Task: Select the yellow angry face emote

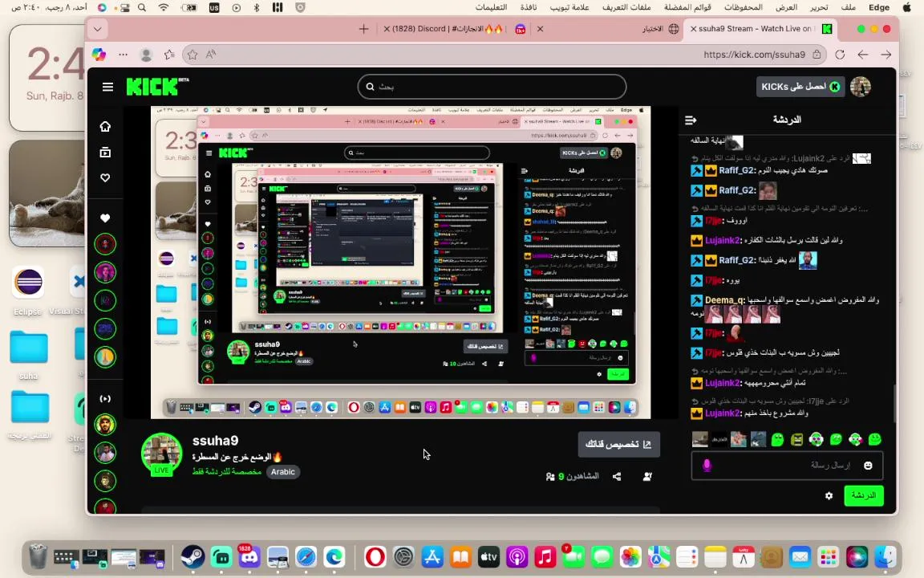Action: tap(796, 439)
